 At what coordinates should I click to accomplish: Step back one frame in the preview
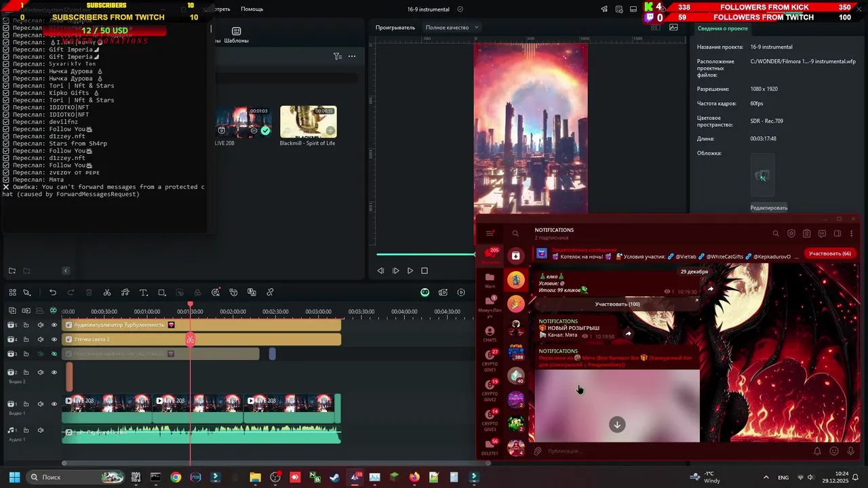380,270
